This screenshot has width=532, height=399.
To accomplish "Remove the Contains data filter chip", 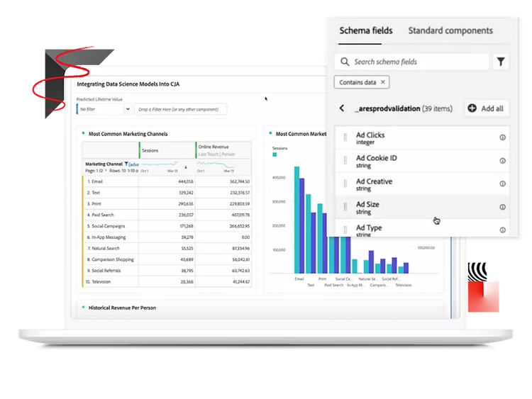I will tap(383, 83).
